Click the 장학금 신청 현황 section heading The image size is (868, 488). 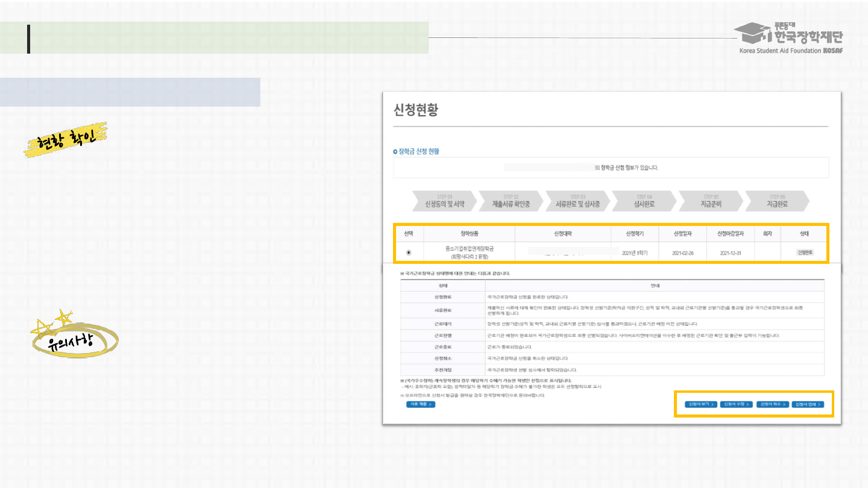click(x=417, y=151)
